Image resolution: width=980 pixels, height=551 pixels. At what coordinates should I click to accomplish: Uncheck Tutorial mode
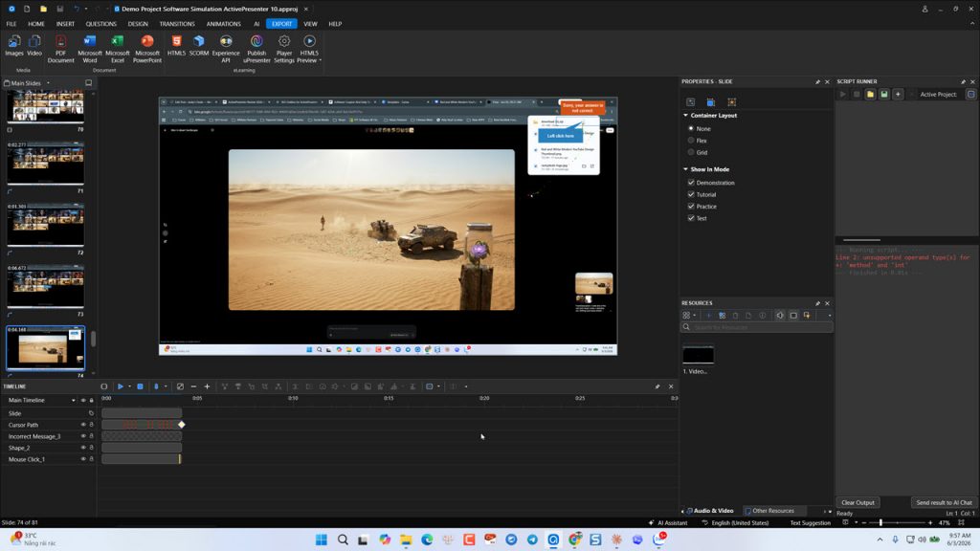click(691, 194)
